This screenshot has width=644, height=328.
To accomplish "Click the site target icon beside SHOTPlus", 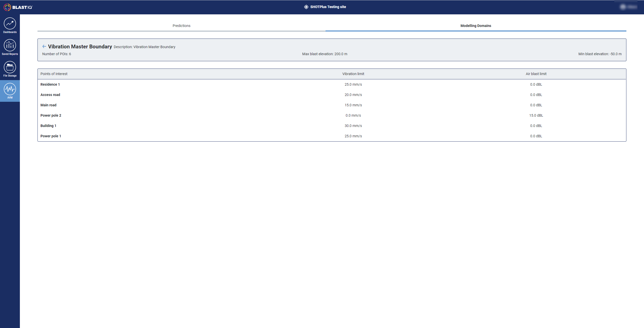I will [x=306, y=7].
